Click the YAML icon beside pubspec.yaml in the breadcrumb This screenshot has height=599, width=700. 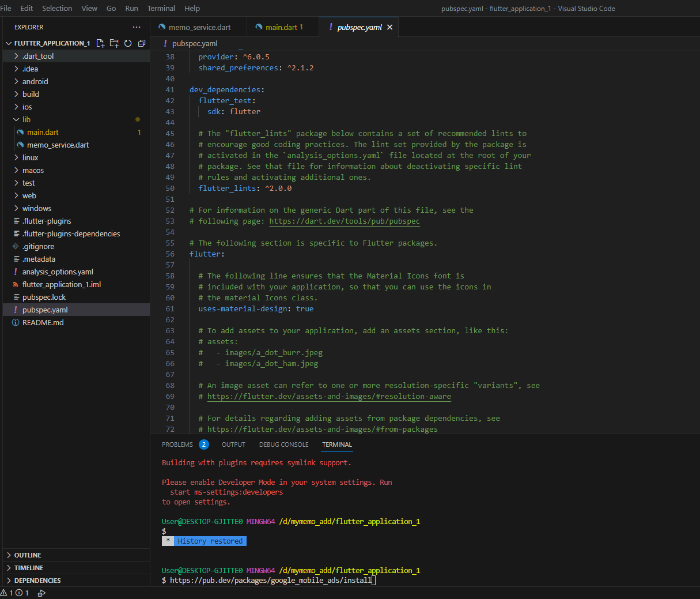165,43
